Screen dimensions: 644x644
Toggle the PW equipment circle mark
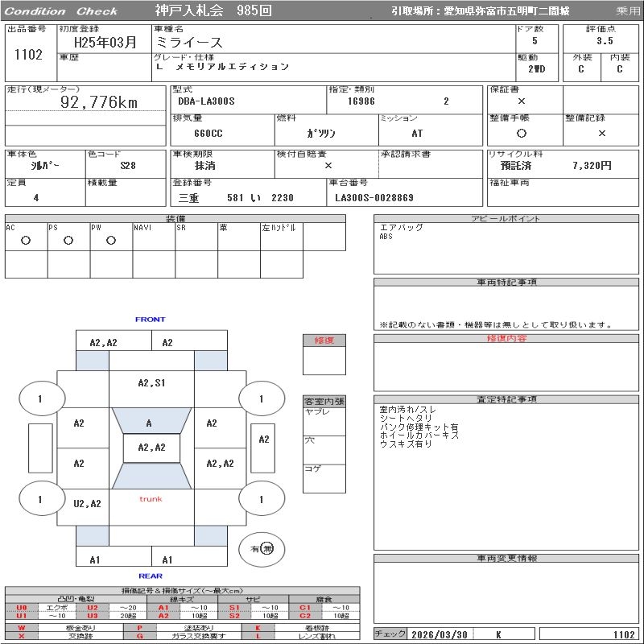point(111,240)
